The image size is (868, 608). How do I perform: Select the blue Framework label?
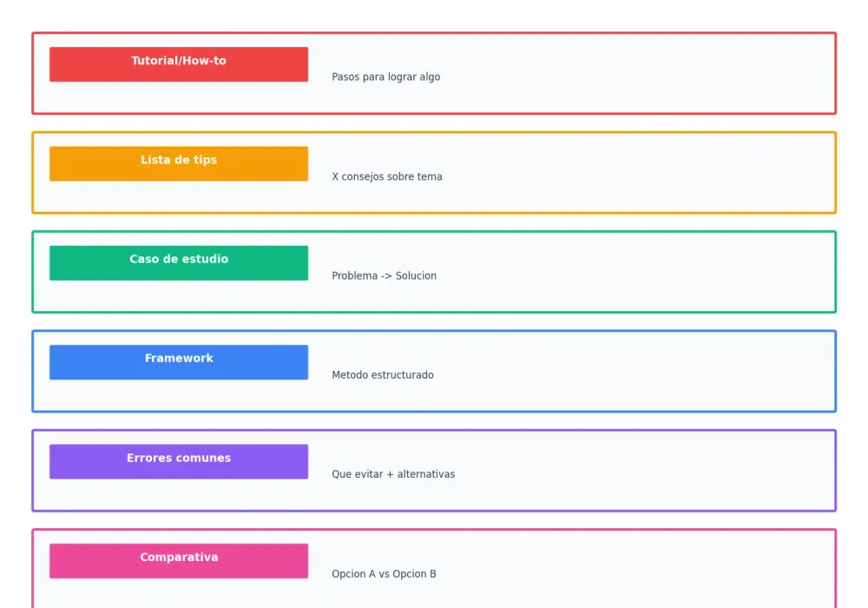[179, 362]
